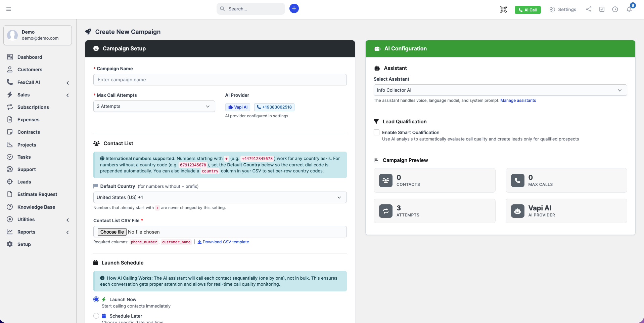Select the Schedule Later radio option

(96, 316)
